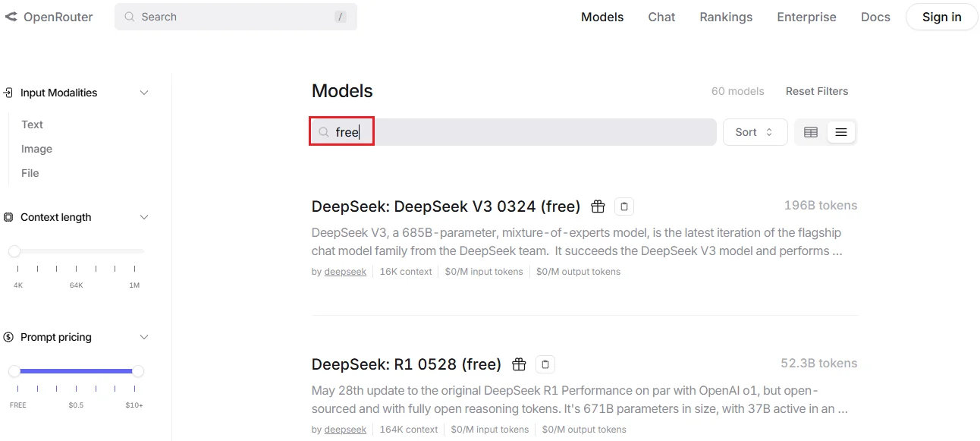
Task: Switch to table view layout
Action: 811,132
